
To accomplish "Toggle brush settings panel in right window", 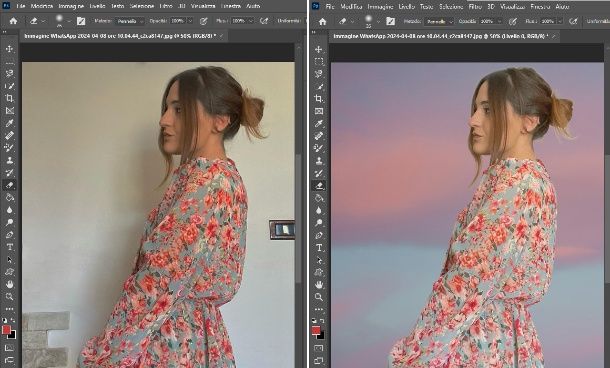I will click(390, 21).
